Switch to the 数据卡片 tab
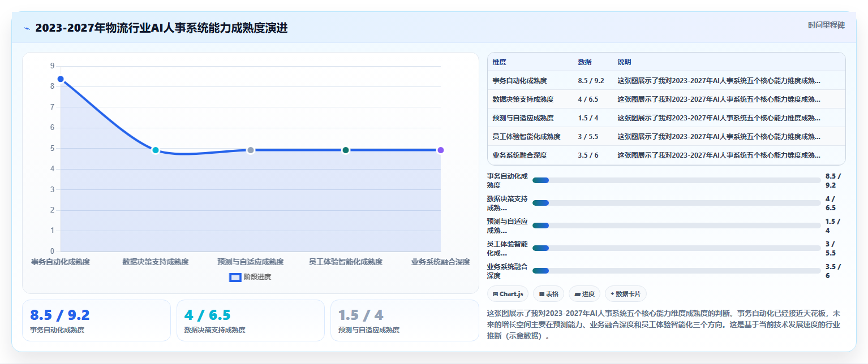 626,294
